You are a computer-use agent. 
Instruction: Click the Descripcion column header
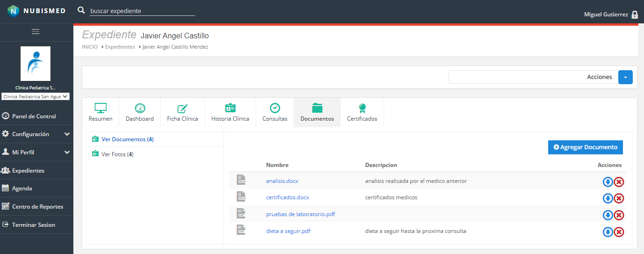tap(381, 165)
